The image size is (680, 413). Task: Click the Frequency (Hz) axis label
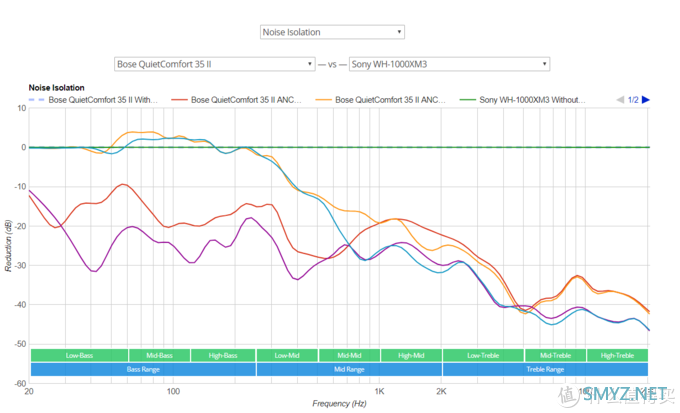click(339, 403)
